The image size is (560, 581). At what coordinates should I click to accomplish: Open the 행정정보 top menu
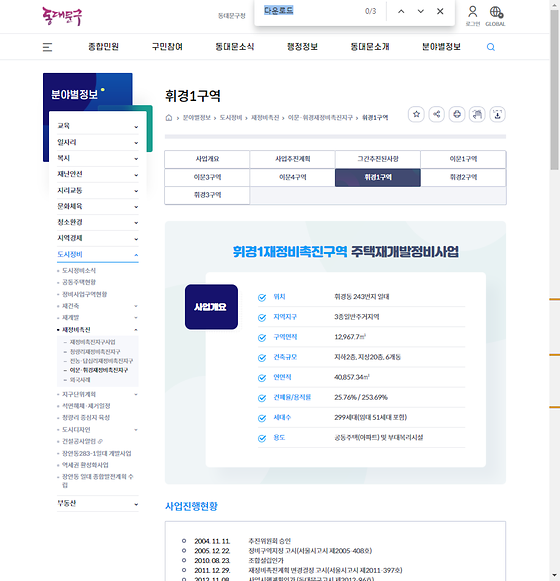(302, 47)
